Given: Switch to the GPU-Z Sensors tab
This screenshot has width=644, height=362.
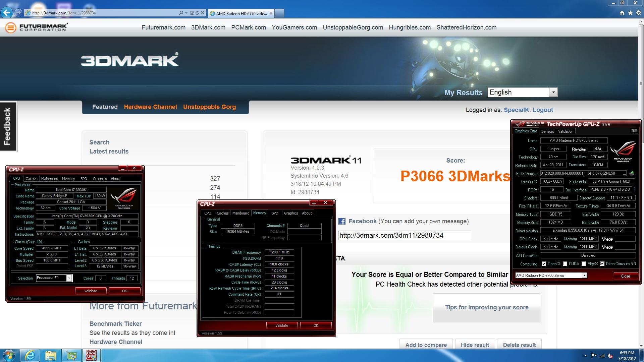Looking at the screenshot, I should 547,131.
